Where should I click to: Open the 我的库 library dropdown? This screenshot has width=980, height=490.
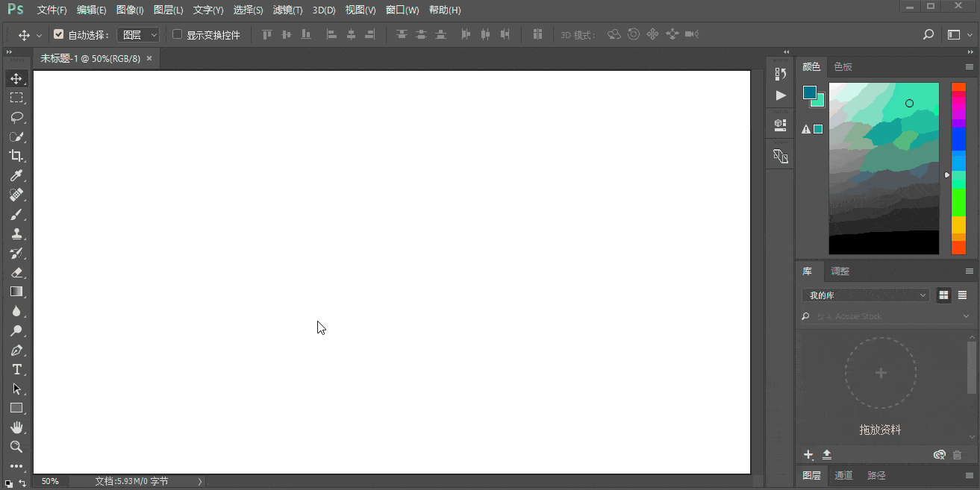[x=866, y=295]
